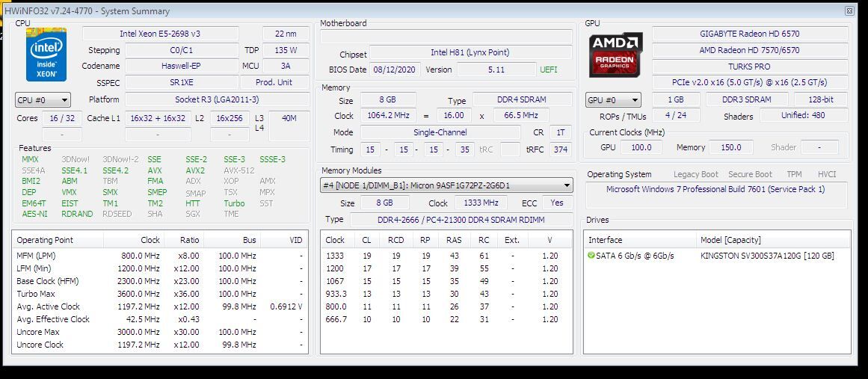Select the 1333 clock timing row
This screenshot has width=868, height=379.
click(x=446, y=256)
